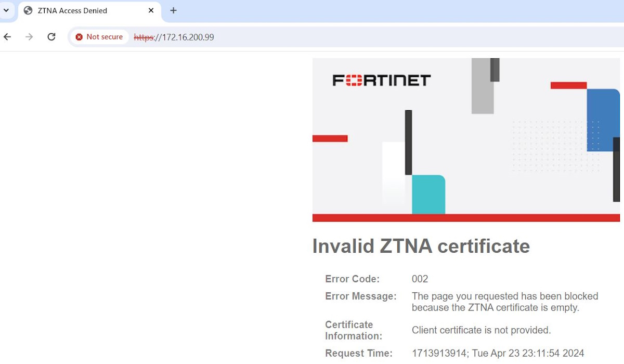
Task: Close the ZTNA Access Denied tab
Action: click(151, 10)
